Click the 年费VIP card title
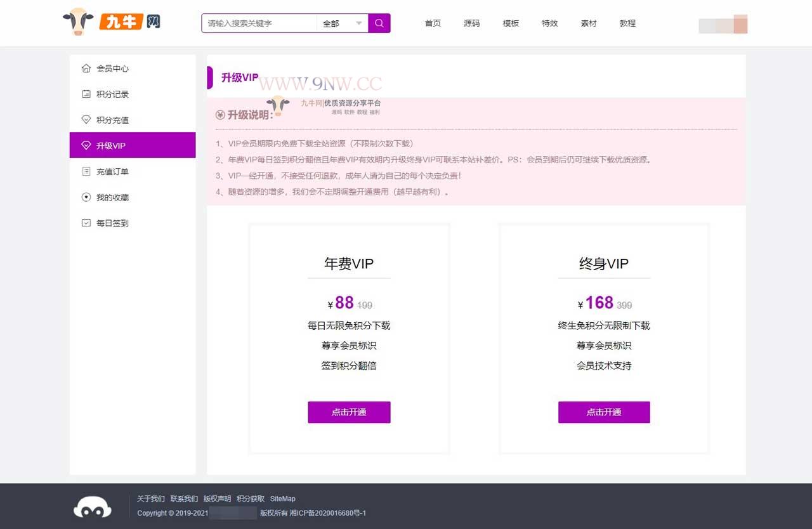Screen dimensions: 812x529 pyautogui.click(x=349, y=264)
